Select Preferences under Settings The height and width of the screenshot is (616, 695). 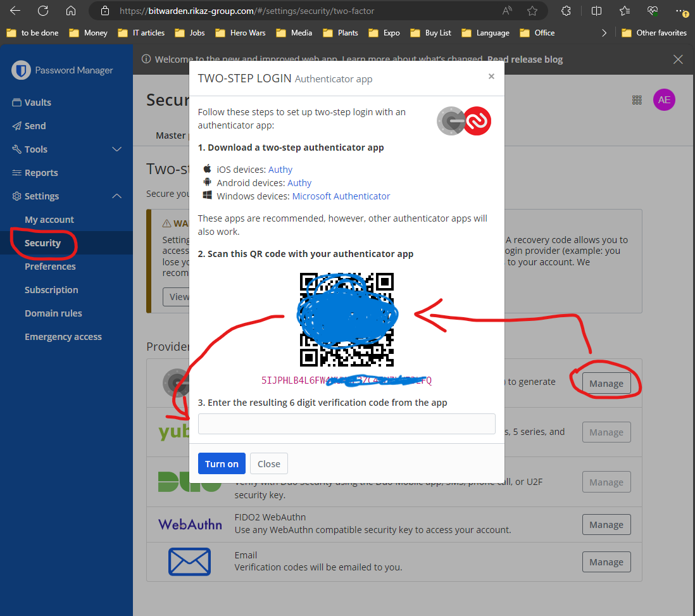(x=50, y=267)
